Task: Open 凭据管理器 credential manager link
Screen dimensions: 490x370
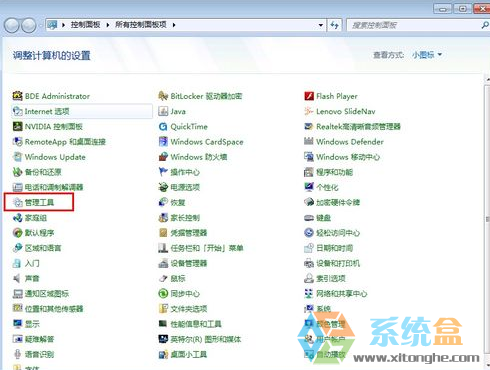Action: tap(189, 233)
